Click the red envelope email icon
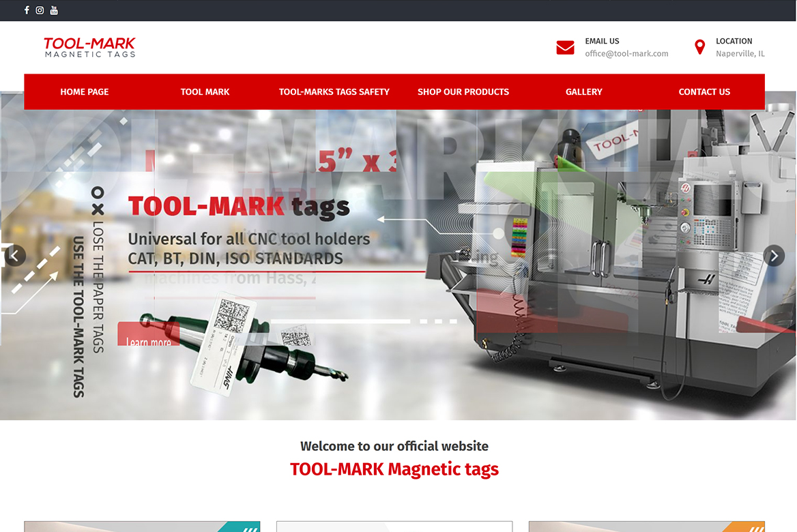Viewport: 797px width, 532px height. click(x=565, y=47)
